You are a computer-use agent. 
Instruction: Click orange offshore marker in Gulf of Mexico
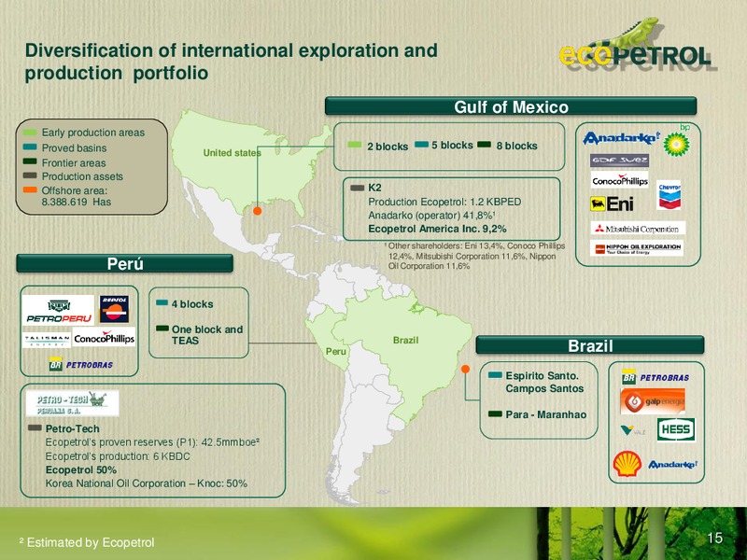click(x=258, y=211)
